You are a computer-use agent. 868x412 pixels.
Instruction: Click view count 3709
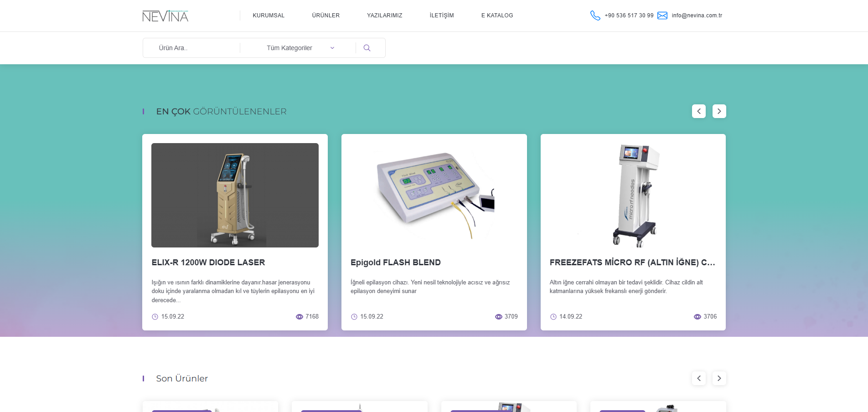511,317
